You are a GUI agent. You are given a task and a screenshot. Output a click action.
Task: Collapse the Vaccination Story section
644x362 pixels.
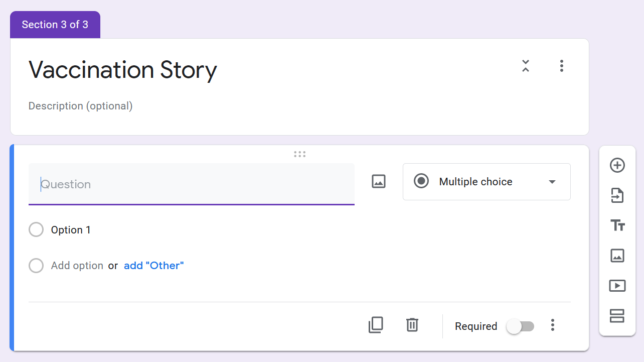[x=525, y=66]
